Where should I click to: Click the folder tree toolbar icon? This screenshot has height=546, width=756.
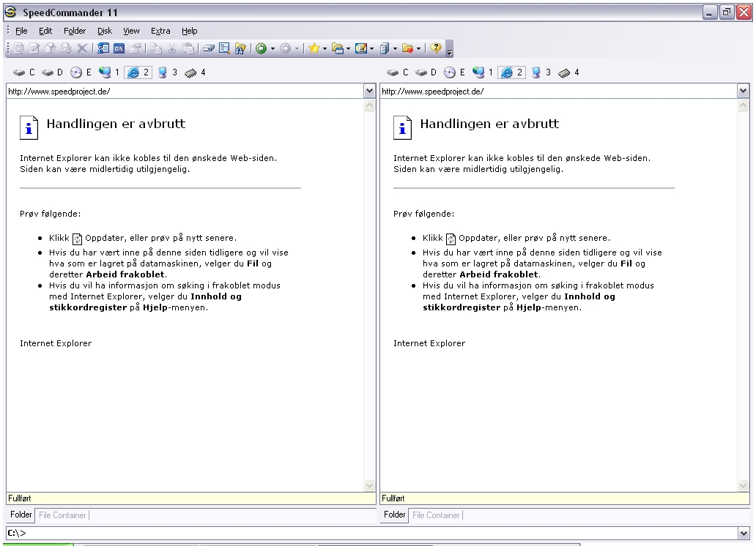(x=338, y=48)
